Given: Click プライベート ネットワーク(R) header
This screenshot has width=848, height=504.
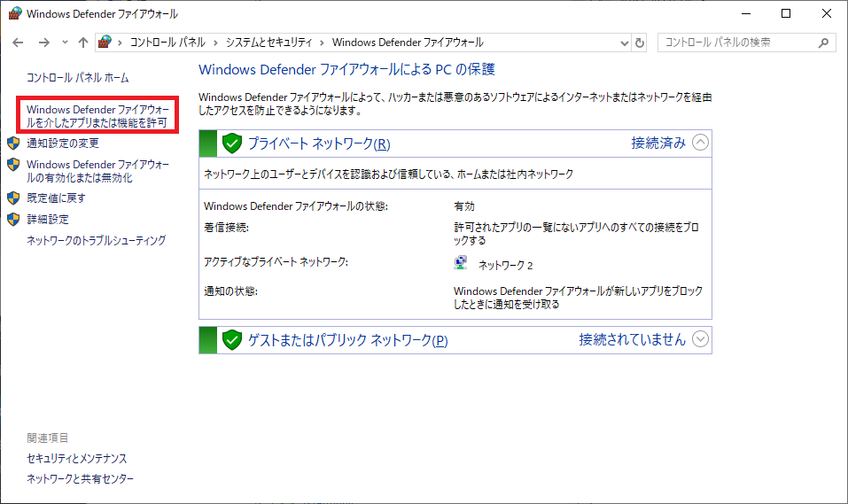Looking at the screenshot, I should point(319,143).
